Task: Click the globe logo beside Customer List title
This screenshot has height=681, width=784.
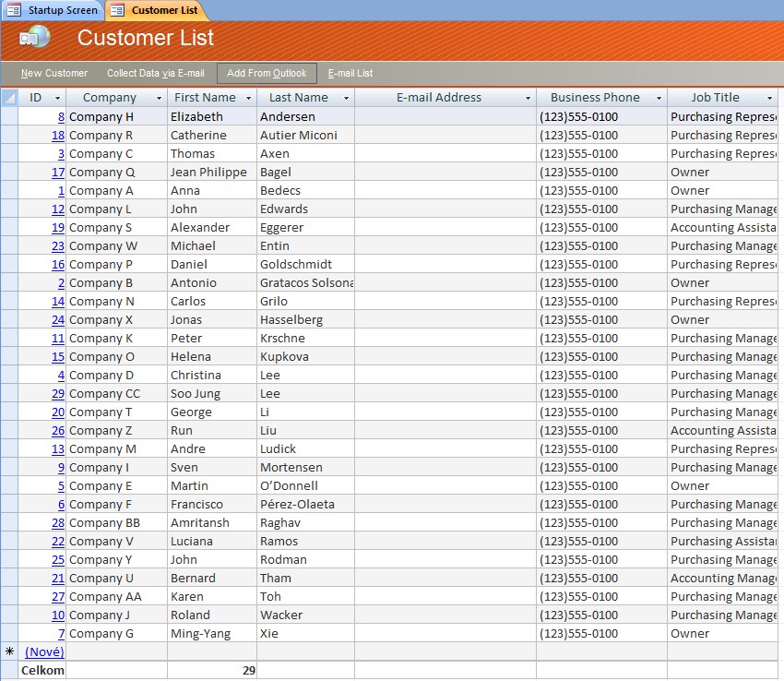Action: [x=34, y=37]
